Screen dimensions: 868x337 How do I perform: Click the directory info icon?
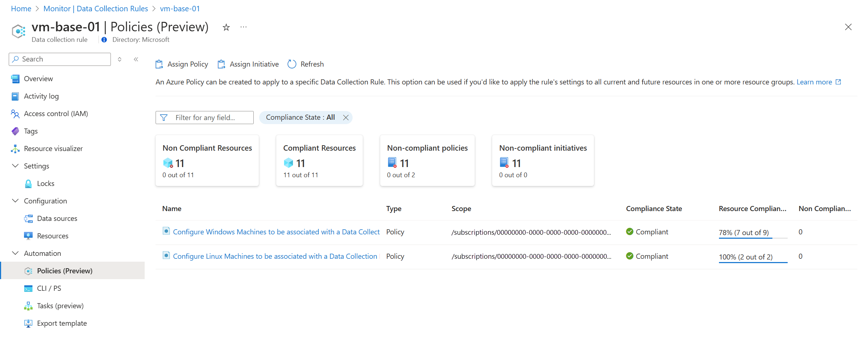(x=104, y=40)
